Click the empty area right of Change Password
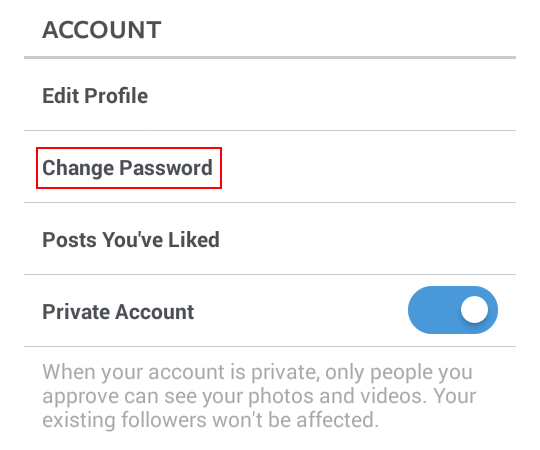 pos(368,168)
